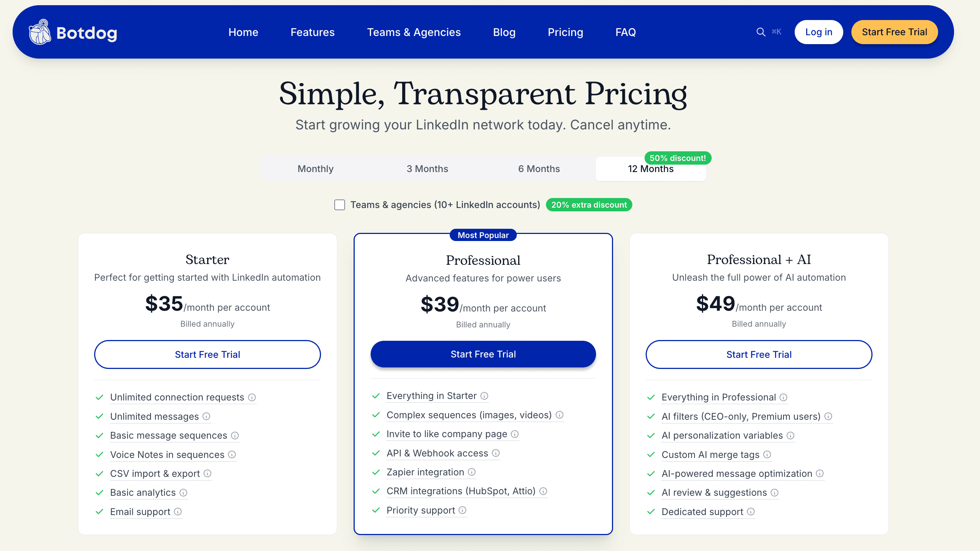Click info icon next to Voice Notes in sequences

pyautogui.click(x=232, y=454)
